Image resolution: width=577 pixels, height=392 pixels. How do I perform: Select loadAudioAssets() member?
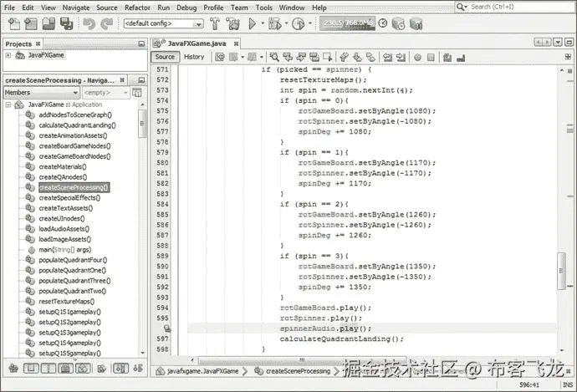tap(64, 229)
